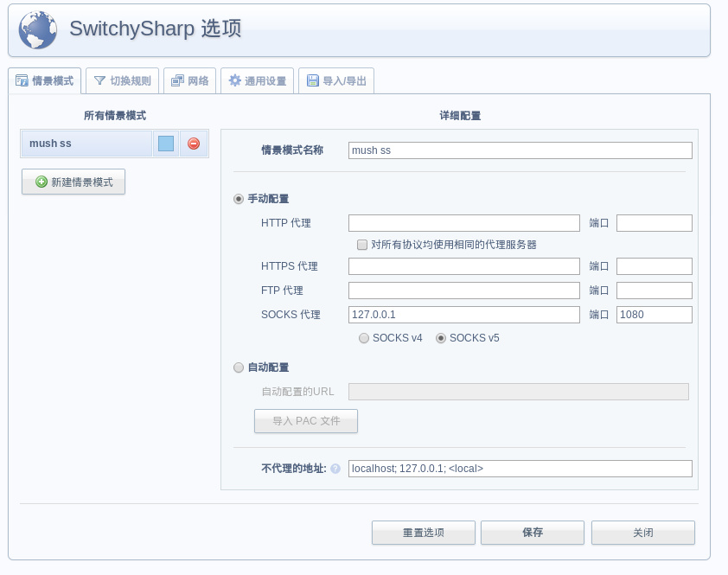
Task: Choose the SOCKS v4 option
Action: point(363,338)
